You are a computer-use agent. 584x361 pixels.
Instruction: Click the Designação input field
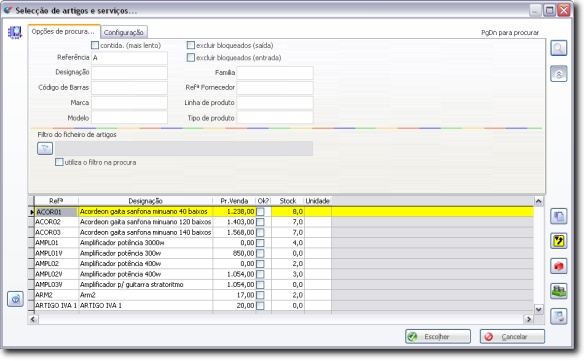(129, 73)
